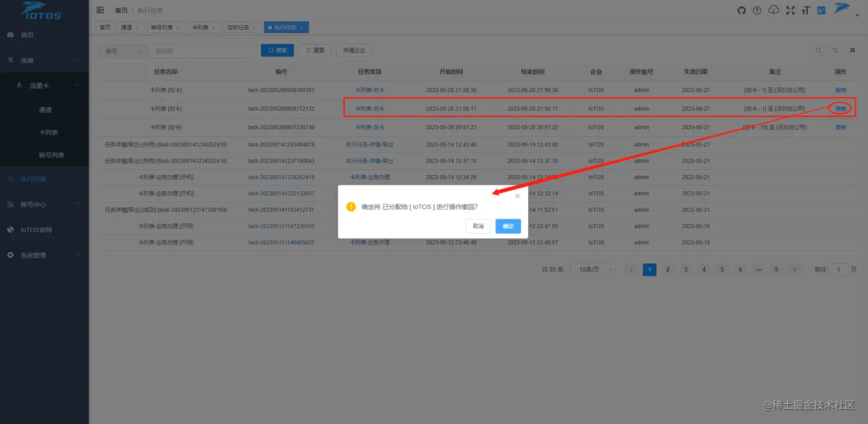Click the 前往 page number input

tap(839, 269)
